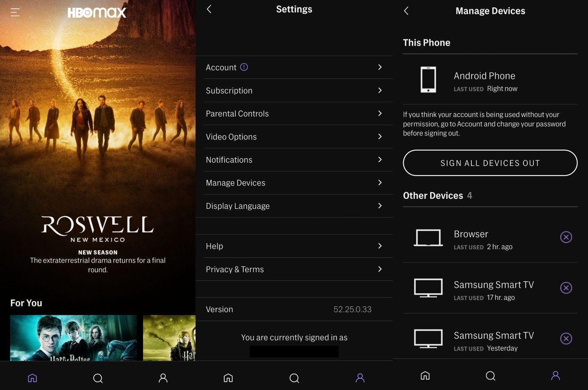
Task: Expand the Manage Devices chevron
Action: point(380,182)
